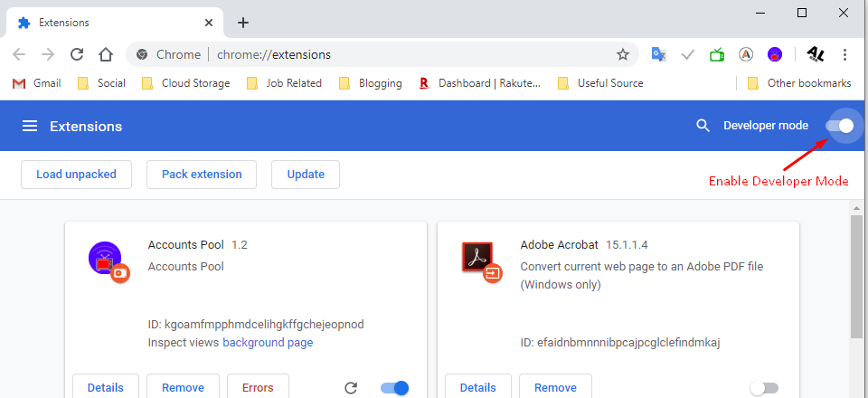
Task: Open a new tab
Action: [243, 23]
